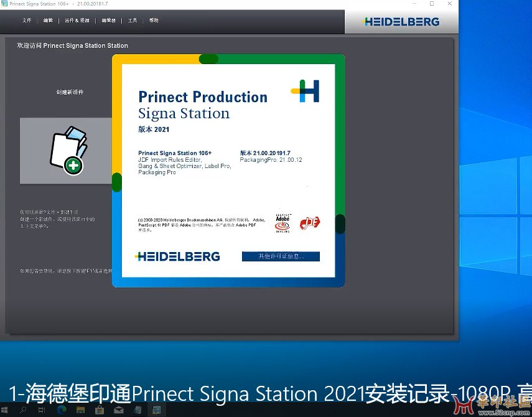532x417 pixels.
Task: Open the taskbar search
Action: [23, 410]
